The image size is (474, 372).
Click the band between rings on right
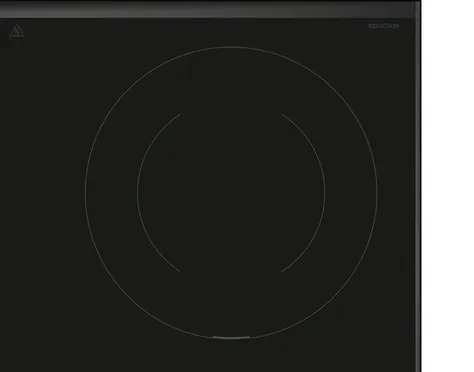pos(351,193)
